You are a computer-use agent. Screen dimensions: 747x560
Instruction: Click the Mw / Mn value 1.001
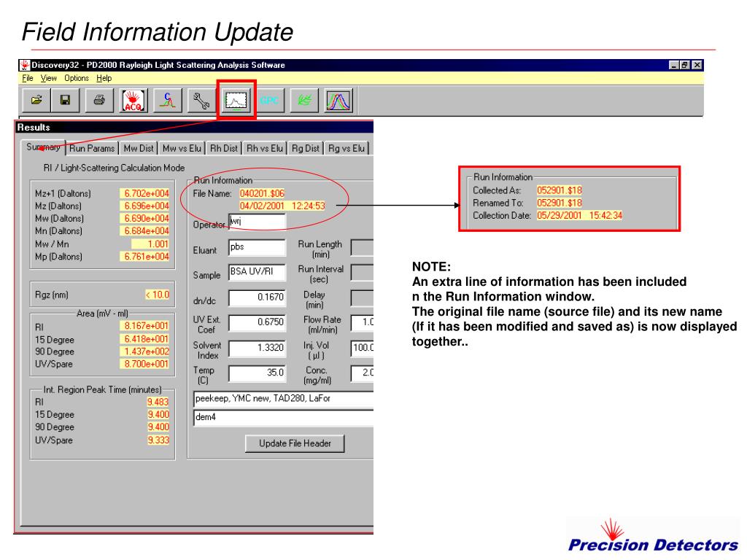[151, 244]
